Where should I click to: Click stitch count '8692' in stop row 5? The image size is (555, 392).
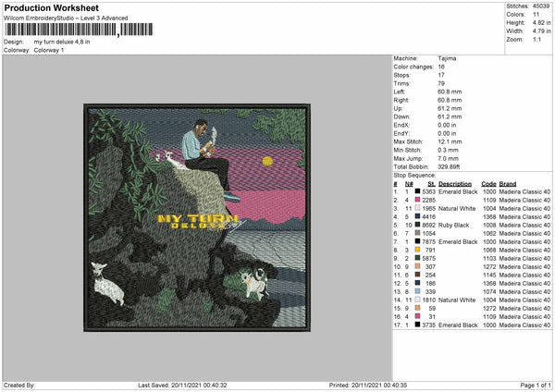click(428, 225)
